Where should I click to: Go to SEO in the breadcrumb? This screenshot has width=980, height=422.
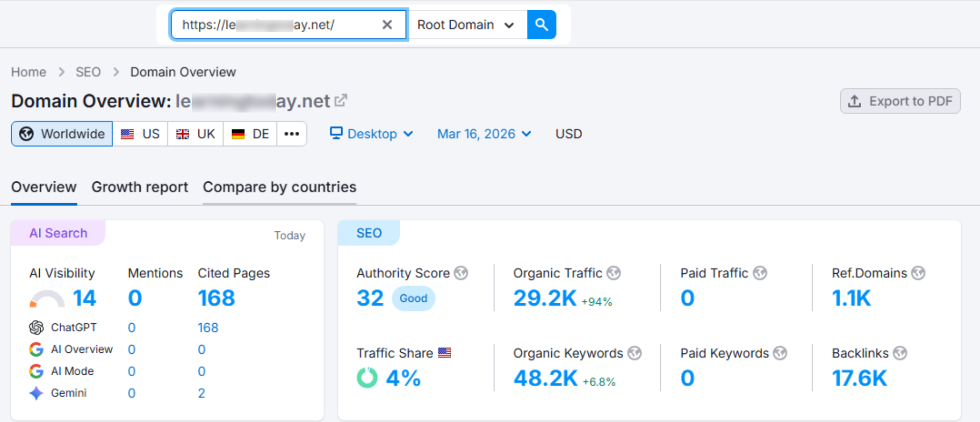pyautogui.click(x=88, y=71)
